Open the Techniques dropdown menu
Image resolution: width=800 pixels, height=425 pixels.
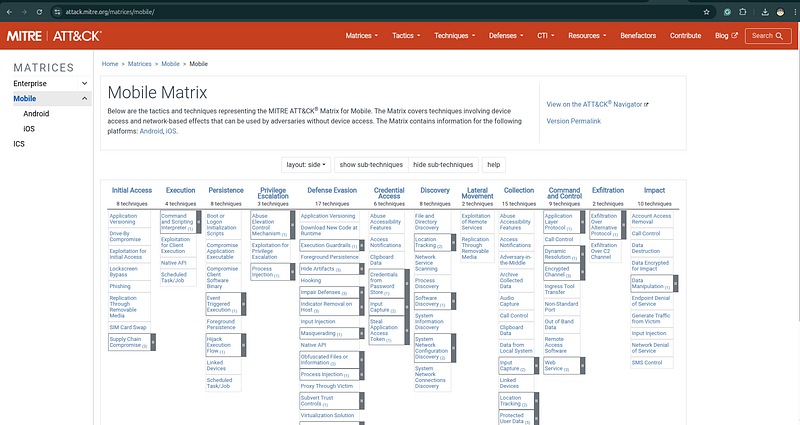(x=455, y=36)
